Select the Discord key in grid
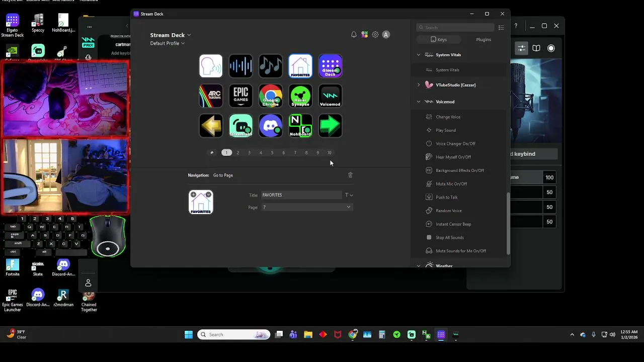 pyautogui.click(x=271, y=126)
